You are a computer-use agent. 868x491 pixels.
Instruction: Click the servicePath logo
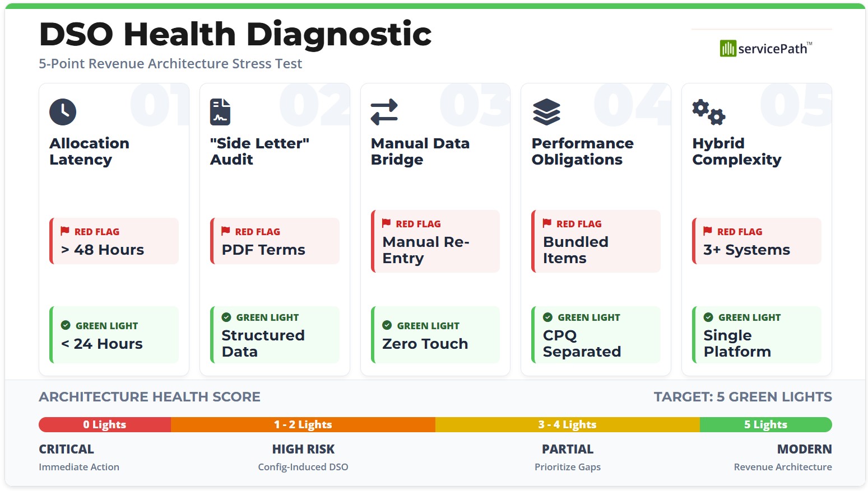click(765, 49)
